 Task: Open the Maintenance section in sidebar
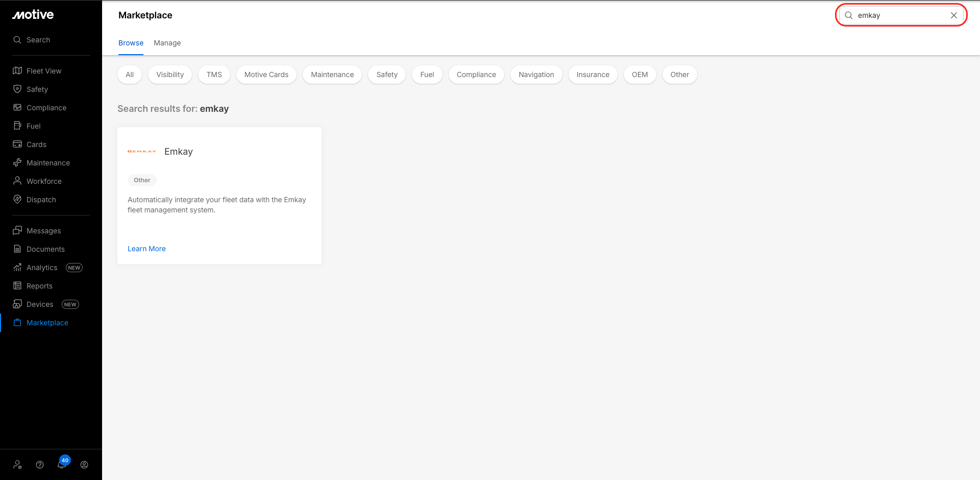47,163
